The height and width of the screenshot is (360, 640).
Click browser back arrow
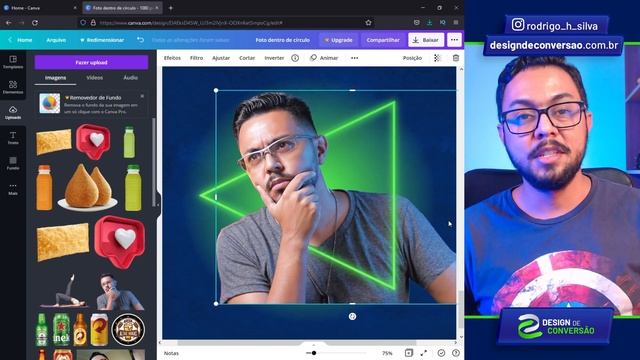8,23
